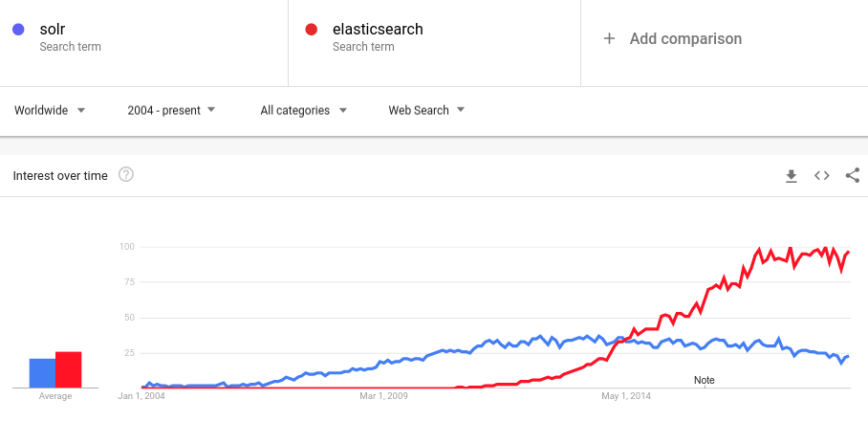Click the plus icon beside Add comparison

[x=609, y=38]
